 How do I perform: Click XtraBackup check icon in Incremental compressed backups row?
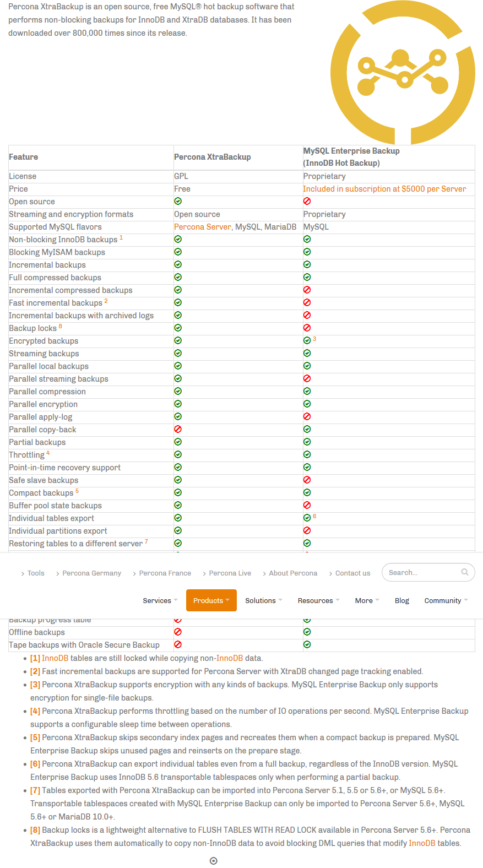pyautogui.click(x=178, y=290)
